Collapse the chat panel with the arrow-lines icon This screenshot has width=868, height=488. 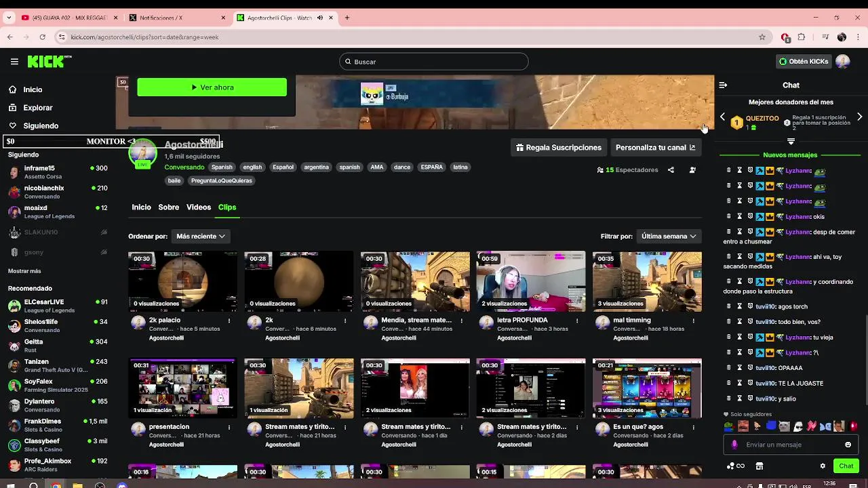click(723, 85)
